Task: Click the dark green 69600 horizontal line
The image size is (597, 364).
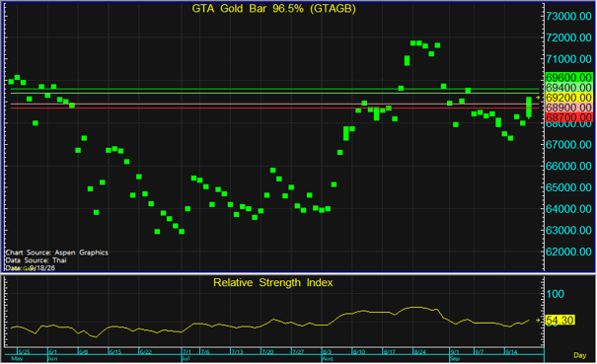Action: pyautogui.click(x=275, y=89)
